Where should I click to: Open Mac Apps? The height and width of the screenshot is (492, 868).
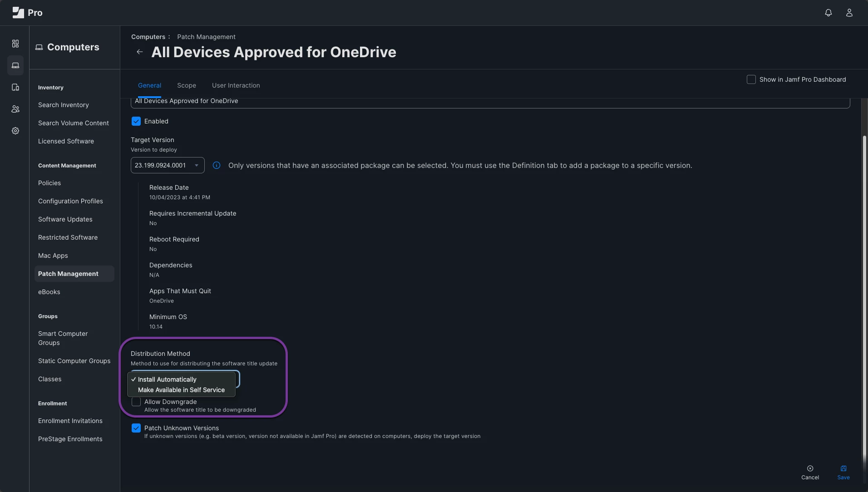coord(53,256)
